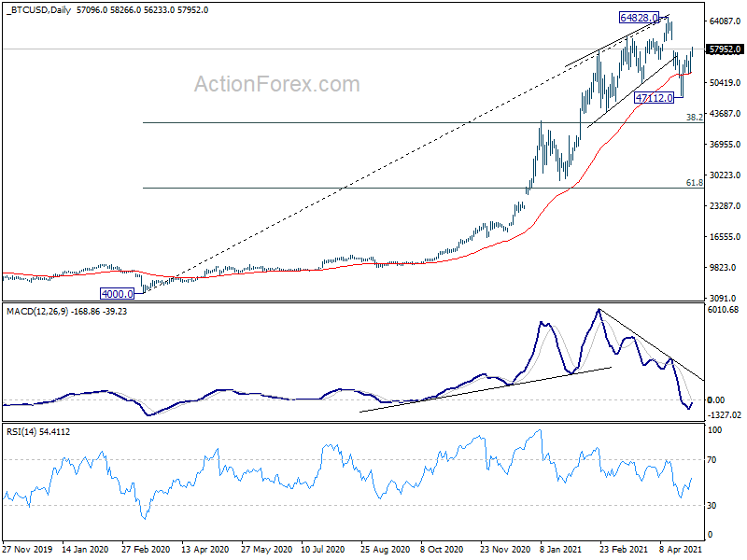Click the 14 Jan 2020 date label

(85, 550)
